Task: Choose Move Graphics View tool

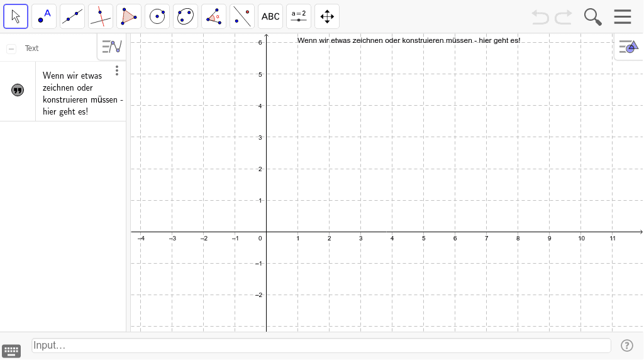Action: pos(327,16)
